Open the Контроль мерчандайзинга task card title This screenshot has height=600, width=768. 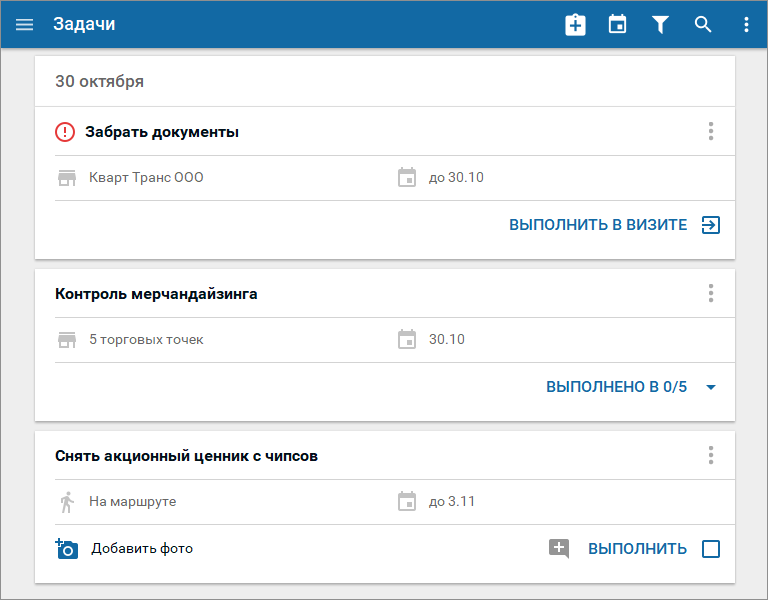[156, 294]
